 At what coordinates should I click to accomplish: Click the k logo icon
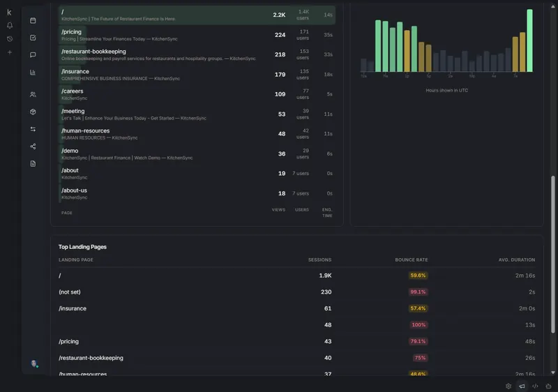(9, 13)
